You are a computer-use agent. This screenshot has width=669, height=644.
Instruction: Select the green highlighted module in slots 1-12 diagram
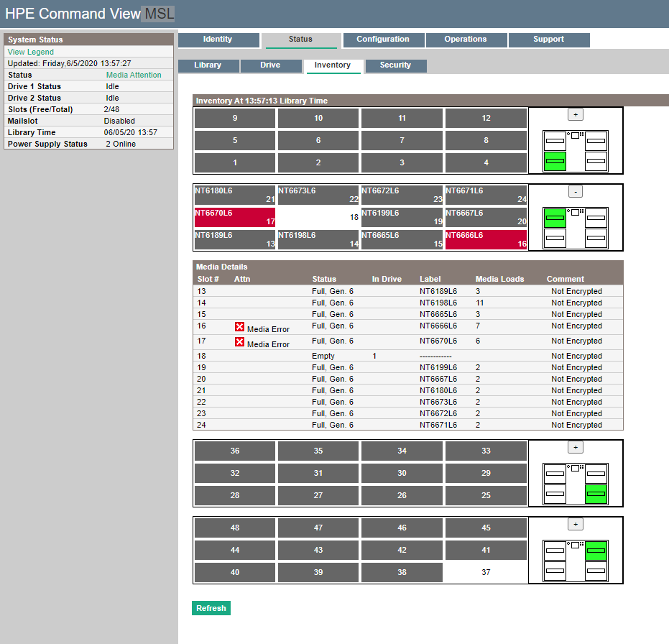tap(555, 161)
